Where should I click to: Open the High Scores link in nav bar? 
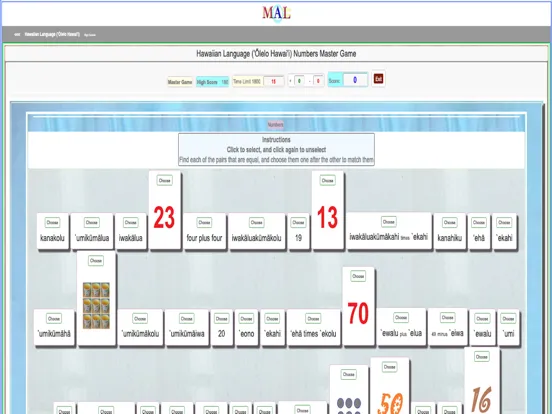tap(90, 35)
